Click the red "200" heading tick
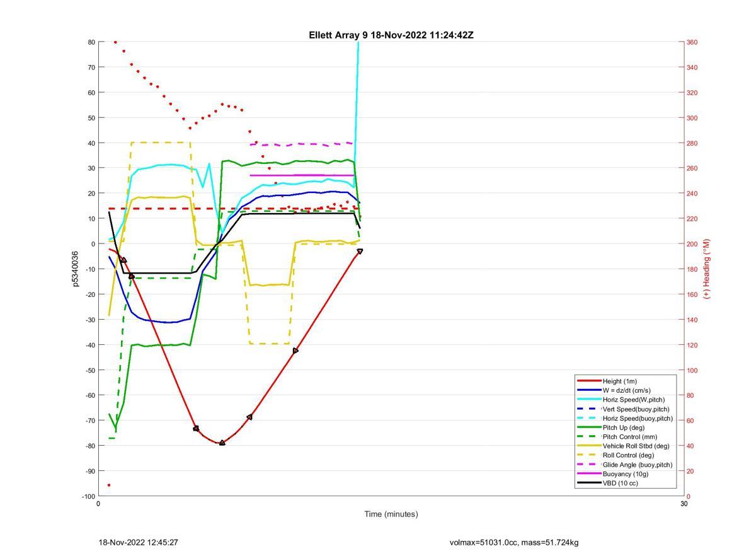The width and height of the screenshot is (756, 558). click(692, 244)
